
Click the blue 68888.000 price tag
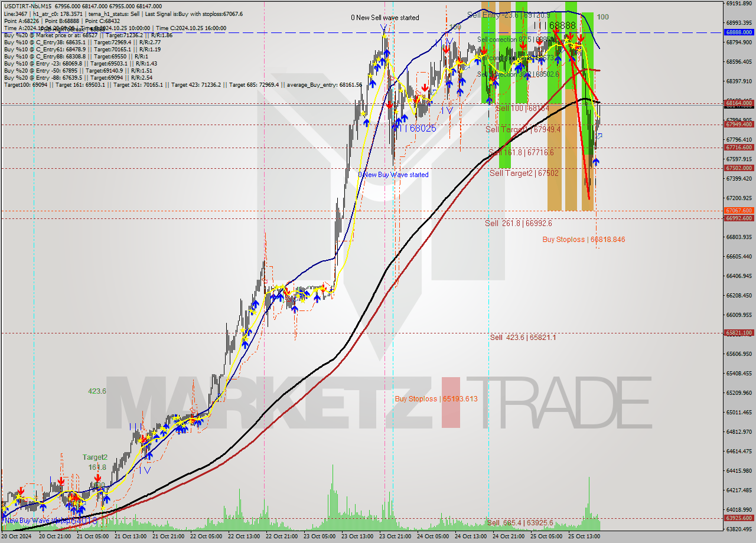pyautogui.click(x=738, y=32)
